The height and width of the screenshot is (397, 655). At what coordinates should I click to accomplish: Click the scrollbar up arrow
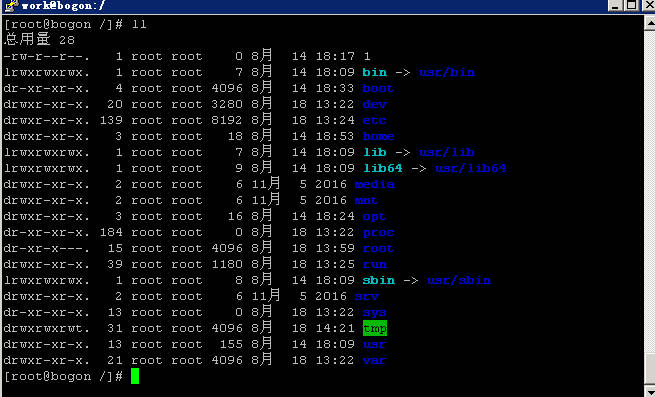pos(650,23)
